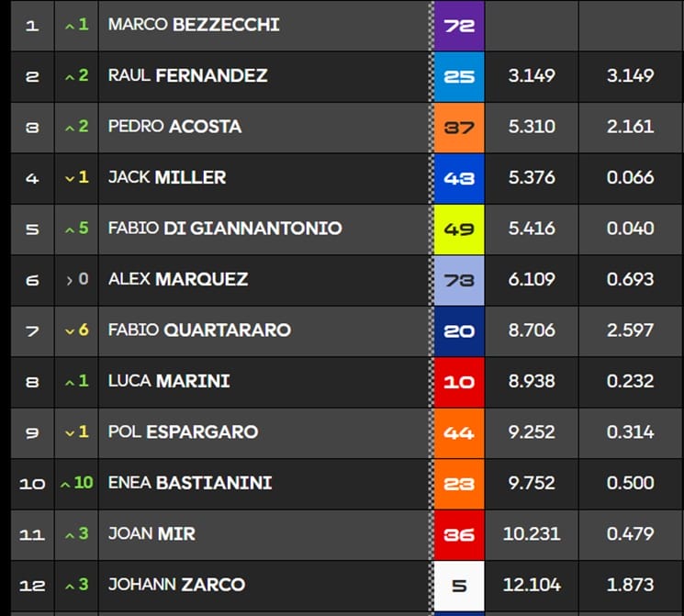Viewport: 684px width, 616px height.
Task: Click the up arrow next to Fabio Di Giannantonio
Action: pyautogui.click(x=69, y=229)
